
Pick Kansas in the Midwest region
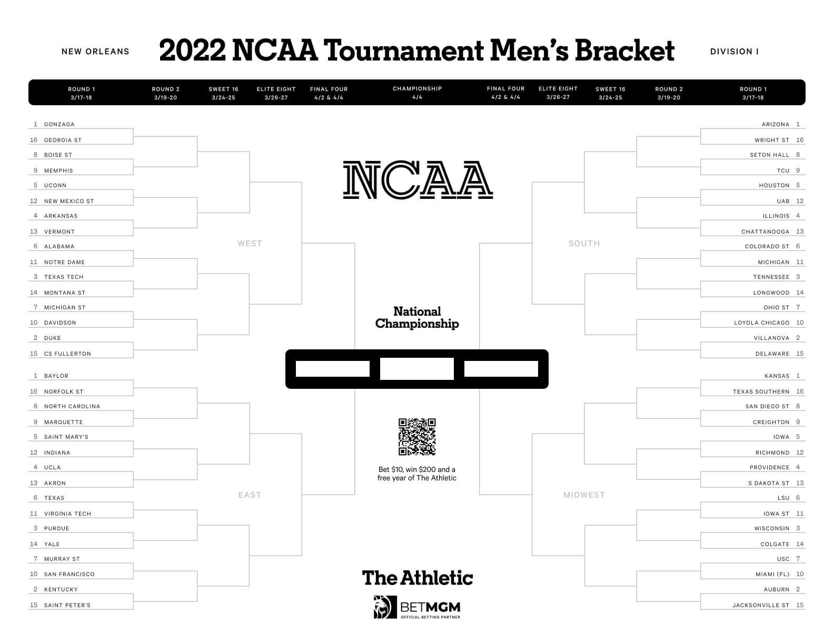click(x=777, y=376)
